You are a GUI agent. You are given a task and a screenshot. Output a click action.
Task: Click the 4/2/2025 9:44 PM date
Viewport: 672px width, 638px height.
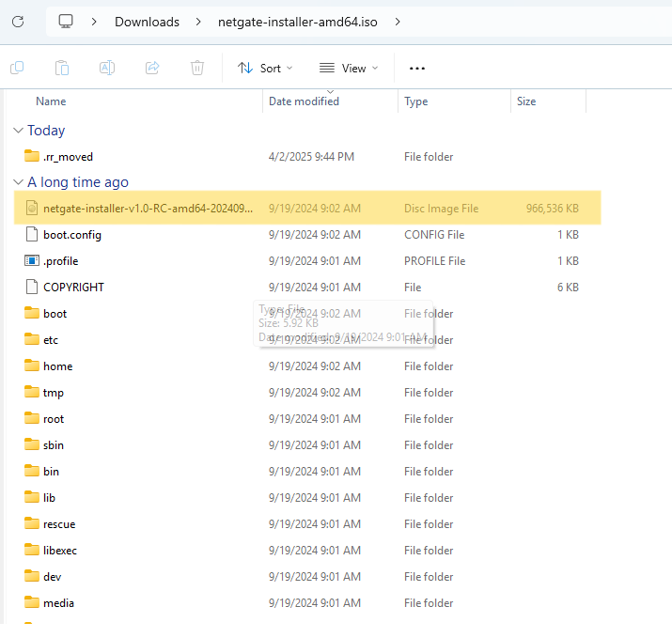tap(311, 156)
